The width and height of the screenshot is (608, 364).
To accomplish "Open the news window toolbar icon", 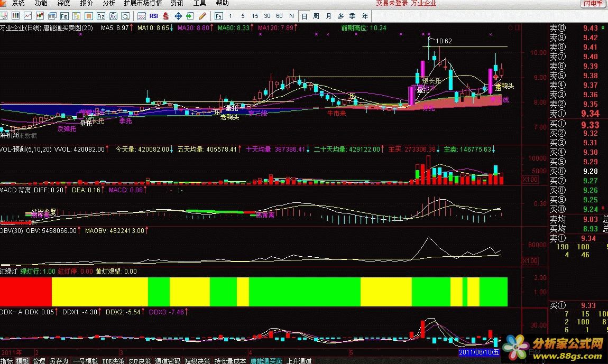I will [x=52, y=16].
